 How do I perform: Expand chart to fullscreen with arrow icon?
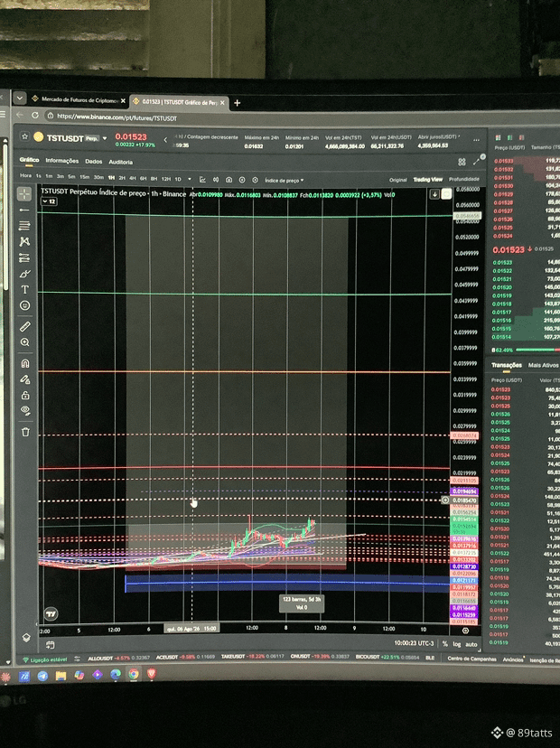pos(476,162)
